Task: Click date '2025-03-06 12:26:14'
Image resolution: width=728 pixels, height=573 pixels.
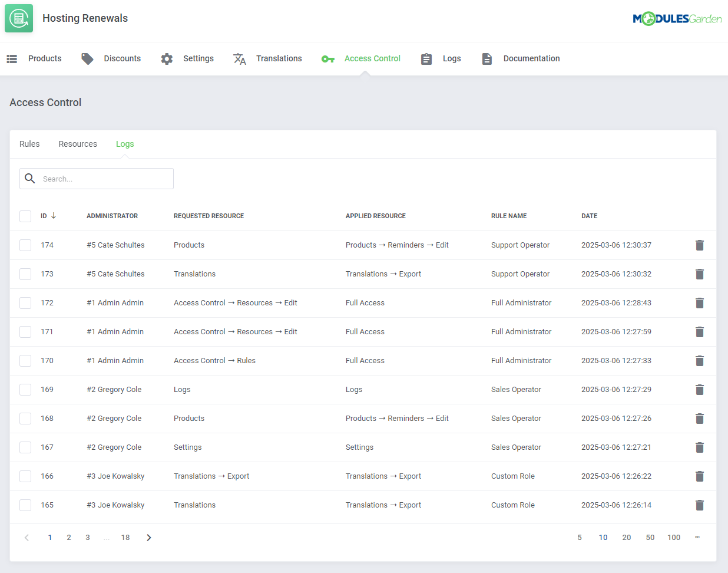Action: click(x=616, y=505)
